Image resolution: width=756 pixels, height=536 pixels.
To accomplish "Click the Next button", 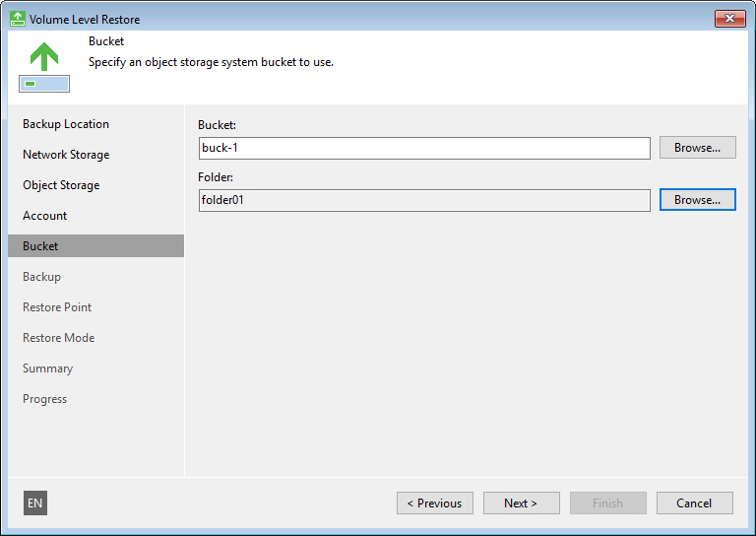I will tap(521, 503).
